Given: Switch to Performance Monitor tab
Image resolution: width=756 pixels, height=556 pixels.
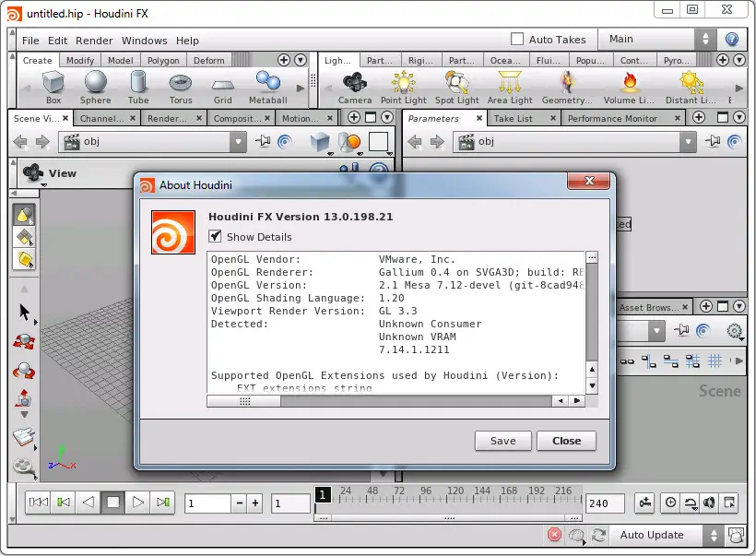Looking at the screenshot, I should pyautogui.click(x=612, y=118).
